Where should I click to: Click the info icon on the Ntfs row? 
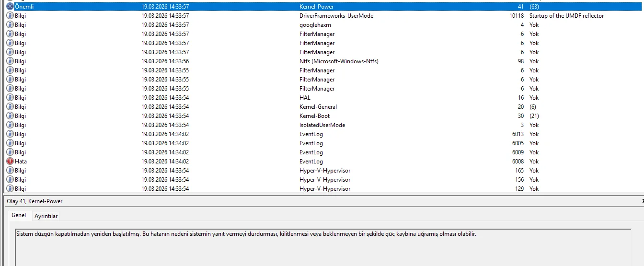pos(10,61)
